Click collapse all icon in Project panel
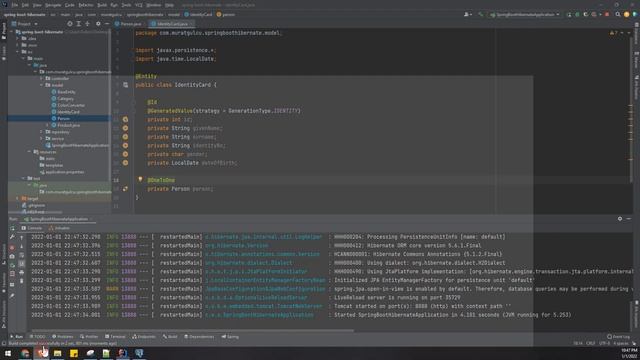Image resolution: width=640 pixels, height=360 pixels. pyautogui.click(x=87, y=24)
